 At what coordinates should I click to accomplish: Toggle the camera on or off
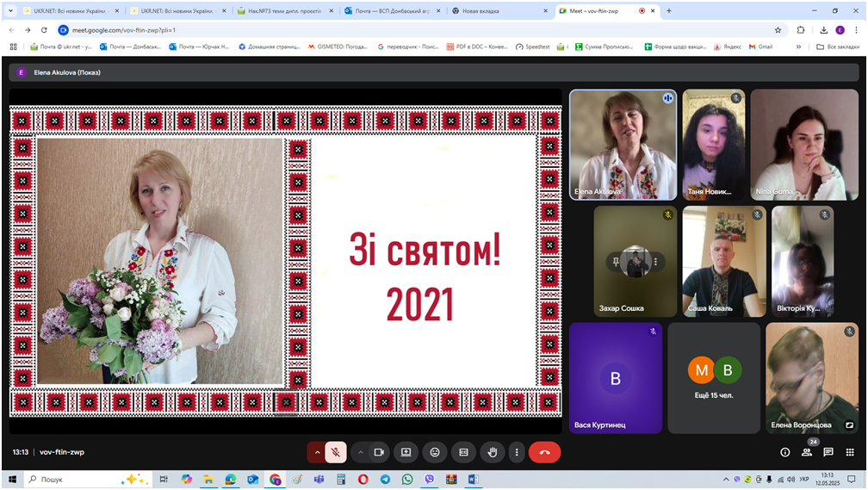click(379, 452)
